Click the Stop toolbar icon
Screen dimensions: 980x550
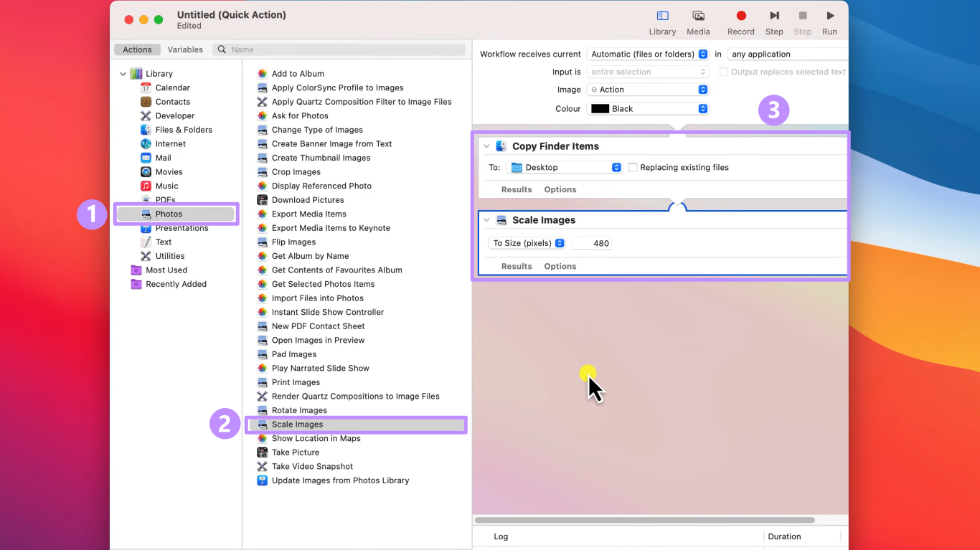803,16
